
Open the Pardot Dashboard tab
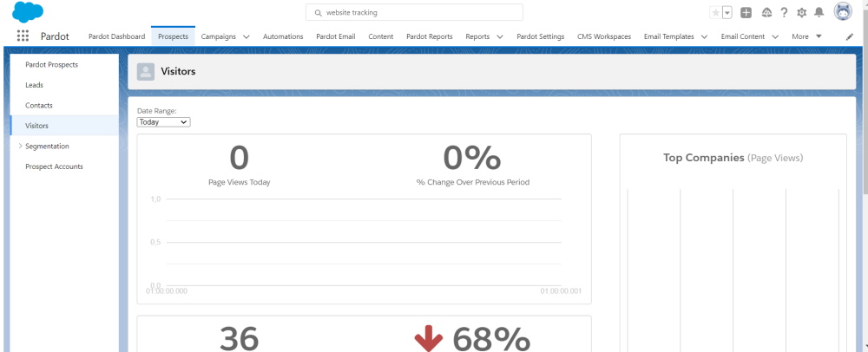click(117, 36)
